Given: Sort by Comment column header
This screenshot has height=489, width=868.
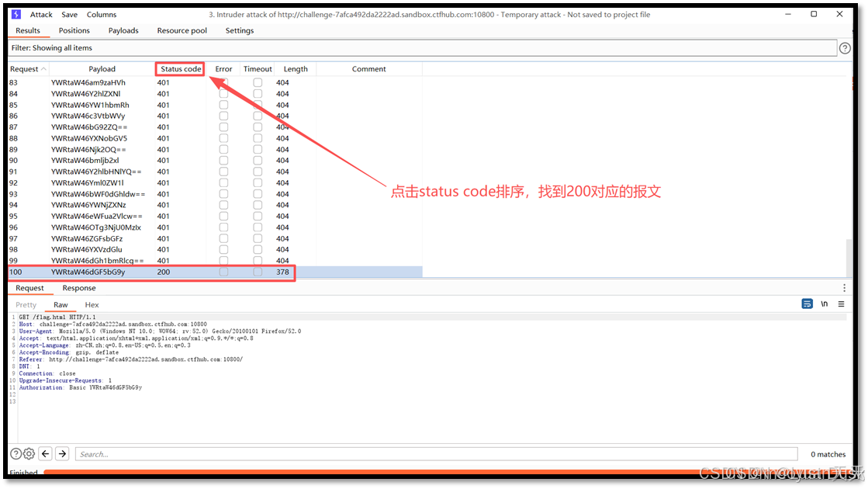Looking at the screenshot, I should [368, 68].
